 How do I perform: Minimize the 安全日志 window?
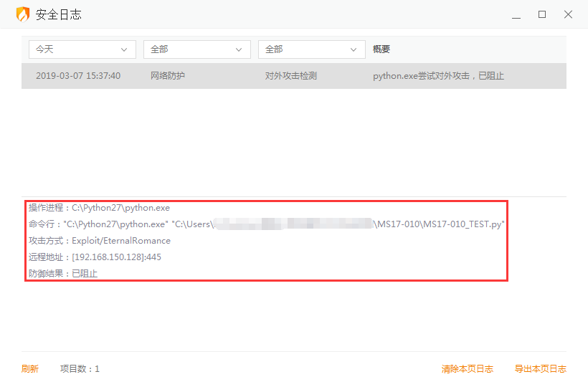click(x=516, y=14)
